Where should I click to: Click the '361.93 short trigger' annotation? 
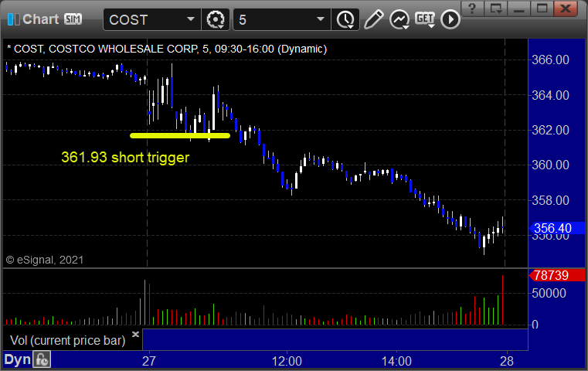125,158
